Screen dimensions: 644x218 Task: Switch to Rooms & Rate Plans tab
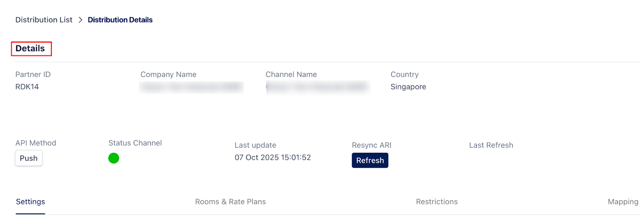230,202
